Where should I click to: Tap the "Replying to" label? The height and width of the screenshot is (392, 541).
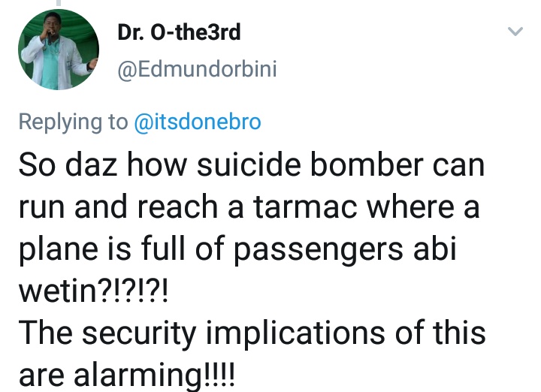pos(73,122)
